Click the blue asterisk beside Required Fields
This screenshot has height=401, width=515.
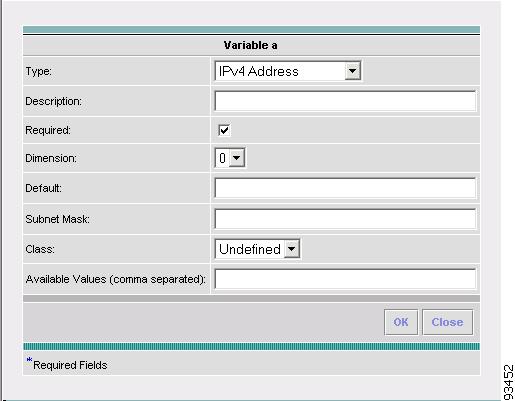pos(29,360)
